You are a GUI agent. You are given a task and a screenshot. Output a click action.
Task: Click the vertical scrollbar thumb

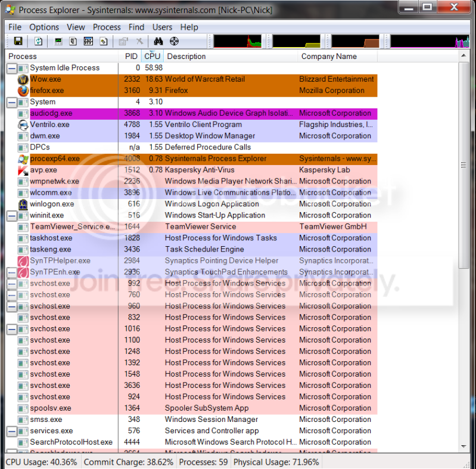click(x=463, y=166)
